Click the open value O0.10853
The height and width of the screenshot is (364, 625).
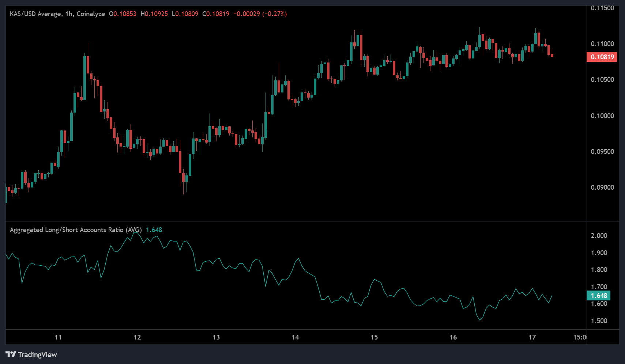pos(123,14)
